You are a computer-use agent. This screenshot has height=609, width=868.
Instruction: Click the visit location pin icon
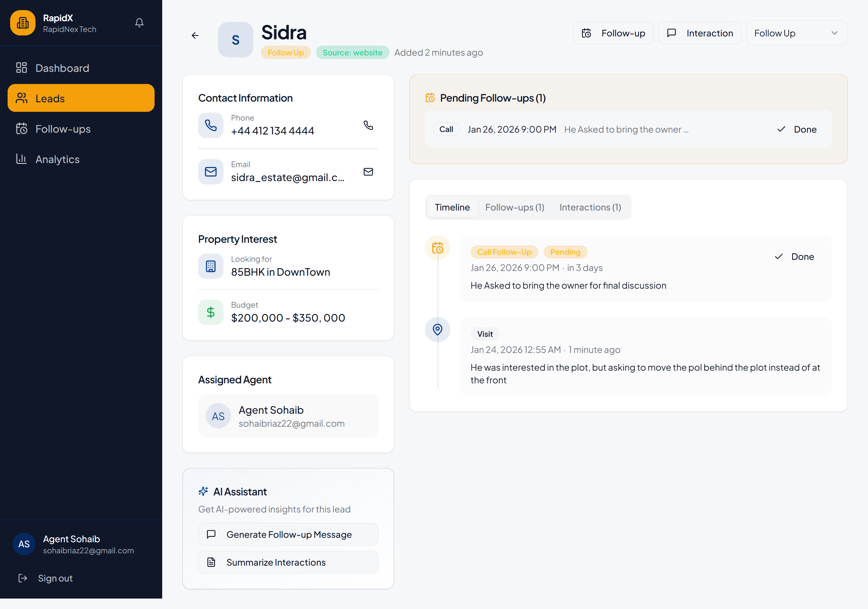(437, 330)
